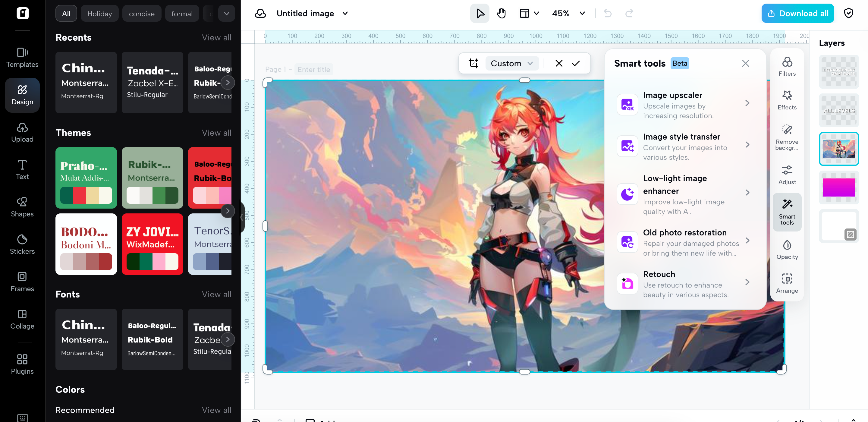Select the concise style tab

[142, 14]
